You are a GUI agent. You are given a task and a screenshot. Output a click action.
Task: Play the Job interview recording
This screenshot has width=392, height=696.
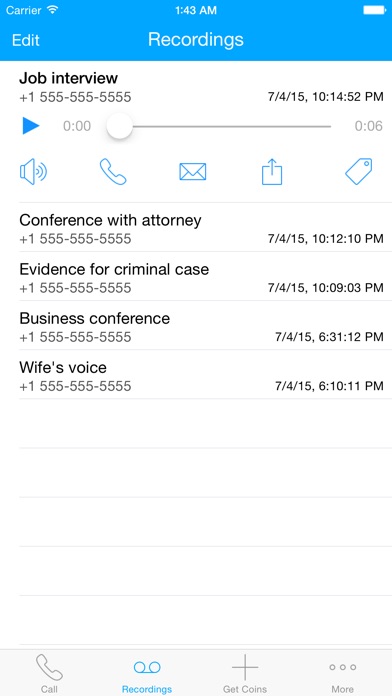coord(31,126)
